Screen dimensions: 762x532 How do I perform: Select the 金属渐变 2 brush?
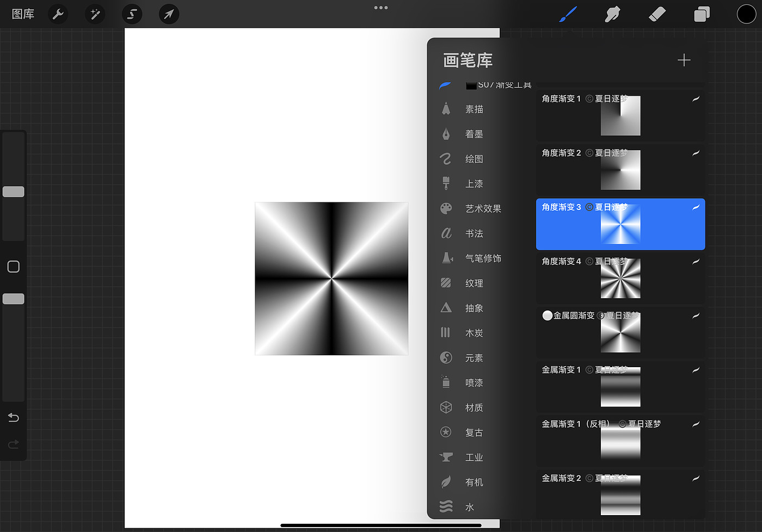point(620,494)
